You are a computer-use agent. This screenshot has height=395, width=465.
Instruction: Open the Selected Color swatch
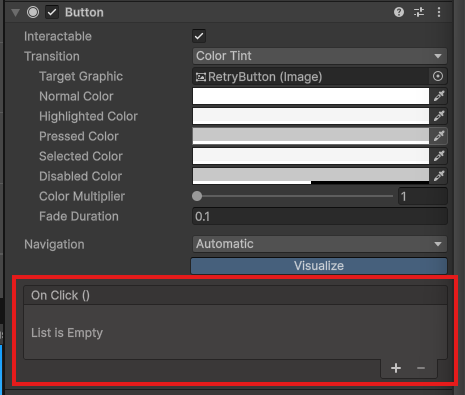click(x=311, y=156)
